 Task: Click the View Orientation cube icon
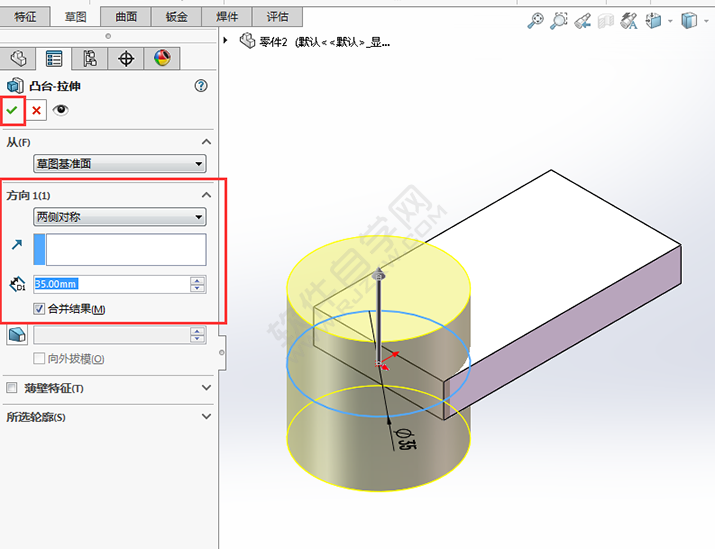pyautogui.click(x=653, y=21)
